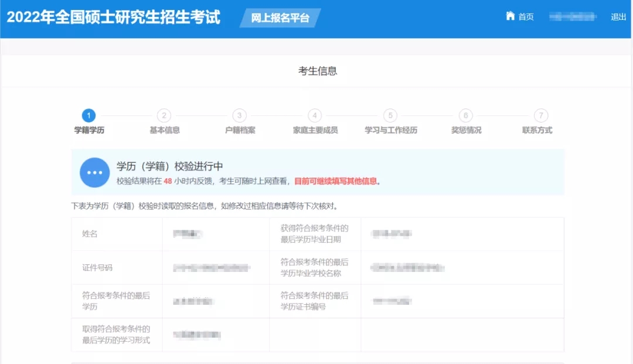Select step 6 circle icon
The width and height of the screenshot is (633, 364).
[466, 115]
